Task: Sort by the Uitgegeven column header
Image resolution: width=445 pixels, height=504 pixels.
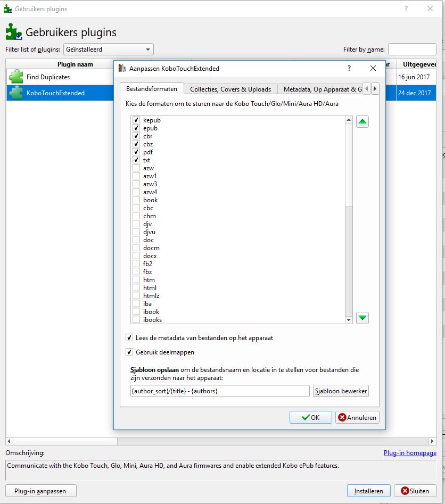Action: coord(416,64)
